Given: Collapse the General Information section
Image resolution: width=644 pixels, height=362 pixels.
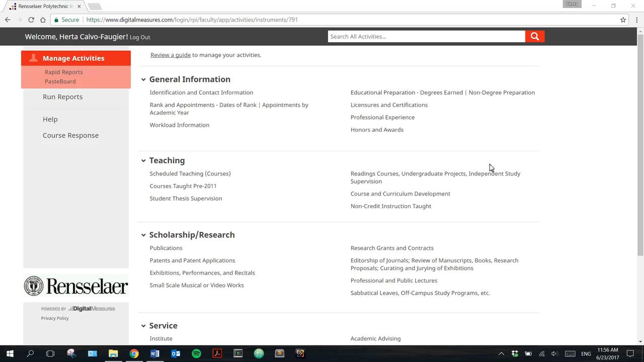Looking at the screenshot, I should pyautogui.click(x=143, y=79).
